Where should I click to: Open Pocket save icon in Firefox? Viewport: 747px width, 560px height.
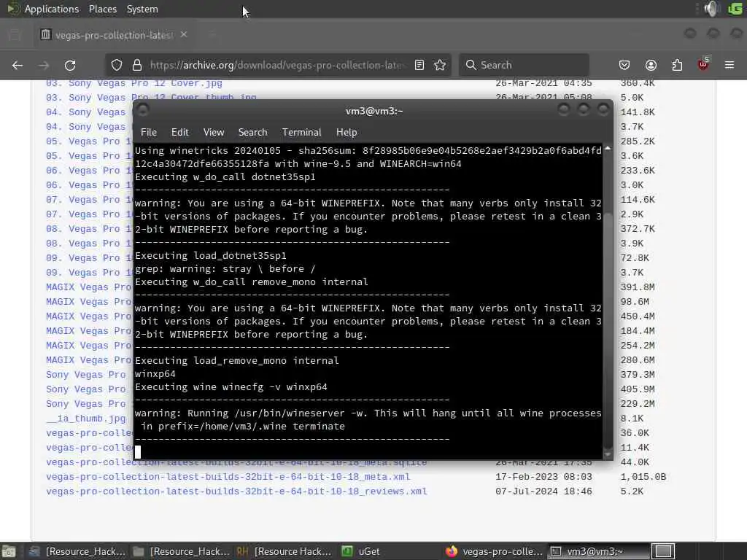click(624, 65)
